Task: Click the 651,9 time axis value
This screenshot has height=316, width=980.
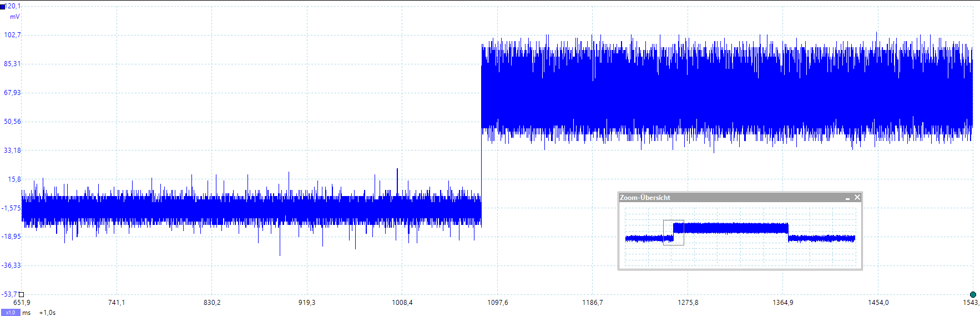Action: (x=22, y=303)
